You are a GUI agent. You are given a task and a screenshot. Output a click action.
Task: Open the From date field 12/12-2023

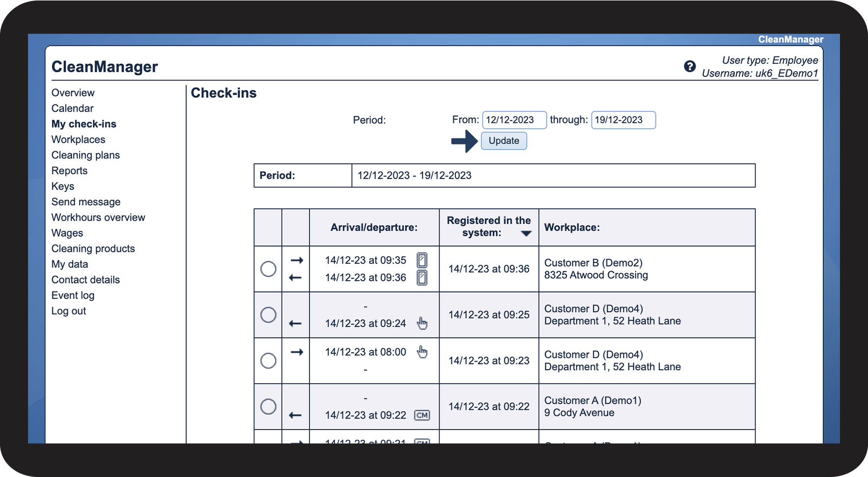tap(514, 120)
